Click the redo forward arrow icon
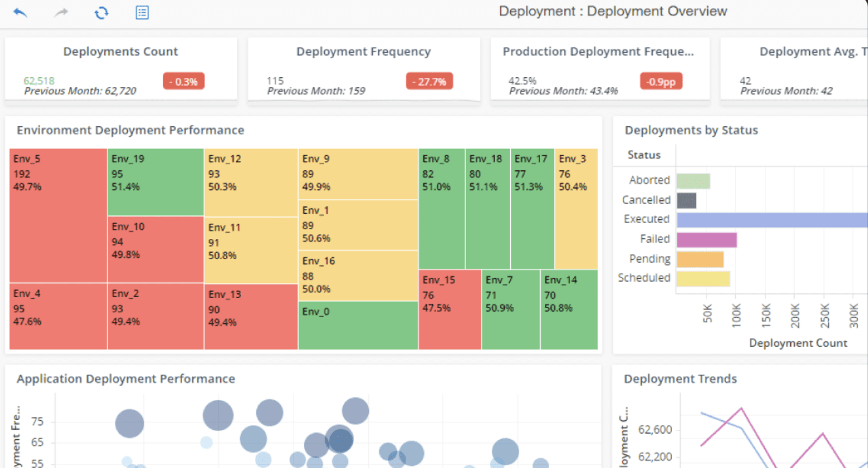868x468 pixels. coord(61,13)
